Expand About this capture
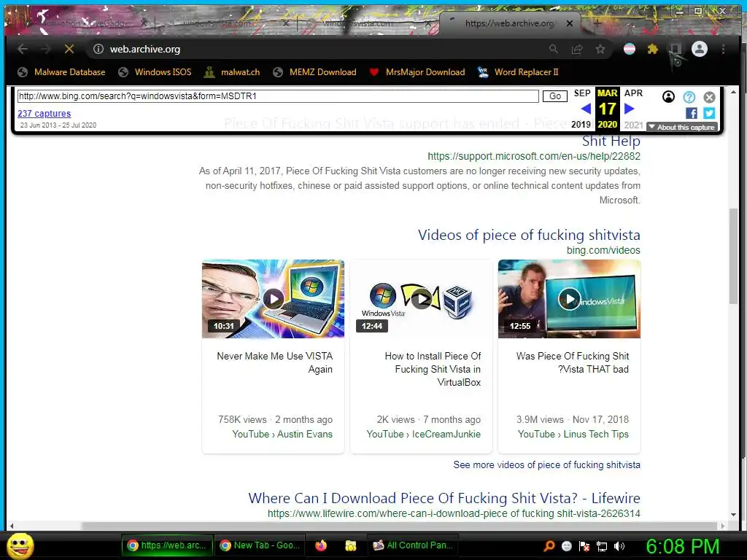 click(x=682, y=127)
